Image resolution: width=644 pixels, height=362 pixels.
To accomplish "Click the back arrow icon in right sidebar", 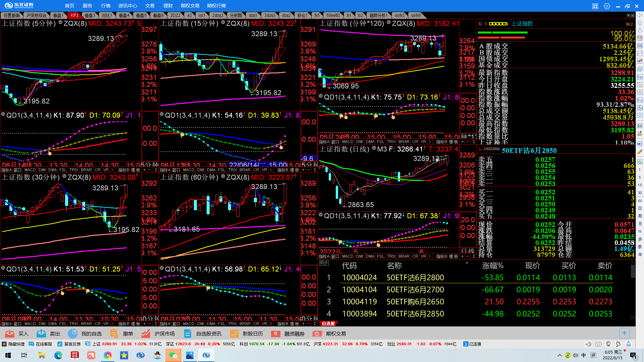I will pos(640,15).
